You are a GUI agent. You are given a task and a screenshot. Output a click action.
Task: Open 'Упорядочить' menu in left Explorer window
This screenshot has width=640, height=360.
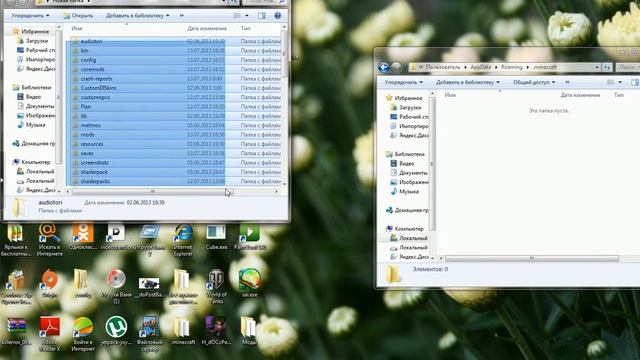(x=30, y=16)
